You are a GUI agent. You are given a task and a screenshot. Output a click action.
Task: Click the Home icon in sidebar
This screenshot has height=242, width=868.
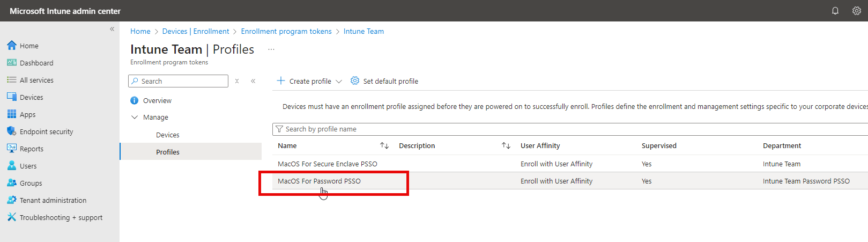coord(12,46)
